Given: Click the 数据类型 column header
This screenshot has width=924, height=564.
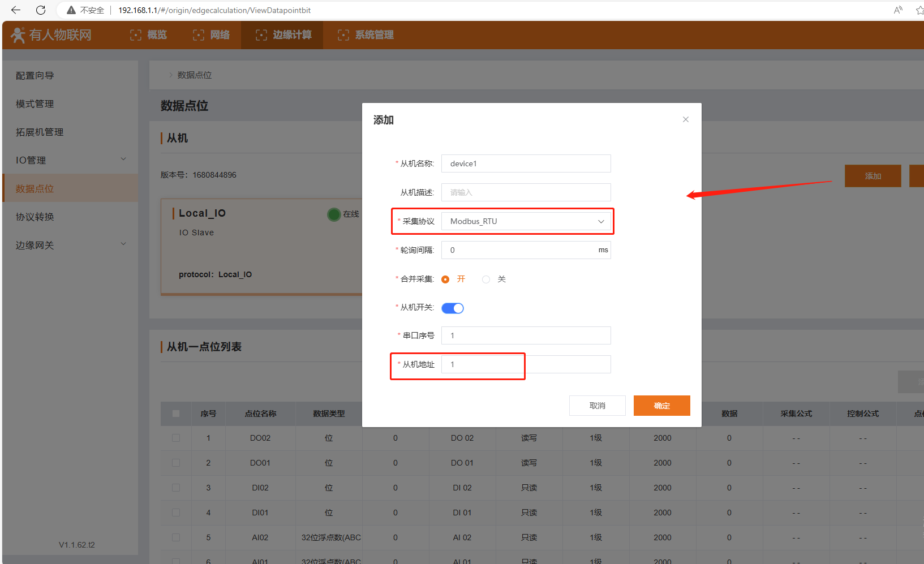Looking at the screenshot, I should [329, 414].
